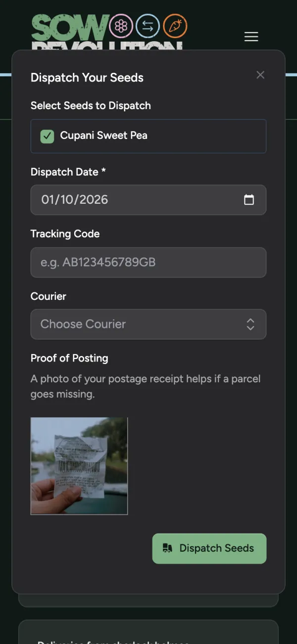Focus the Tracking Code input field
297x644 pixels.
(x=148, y=262)
